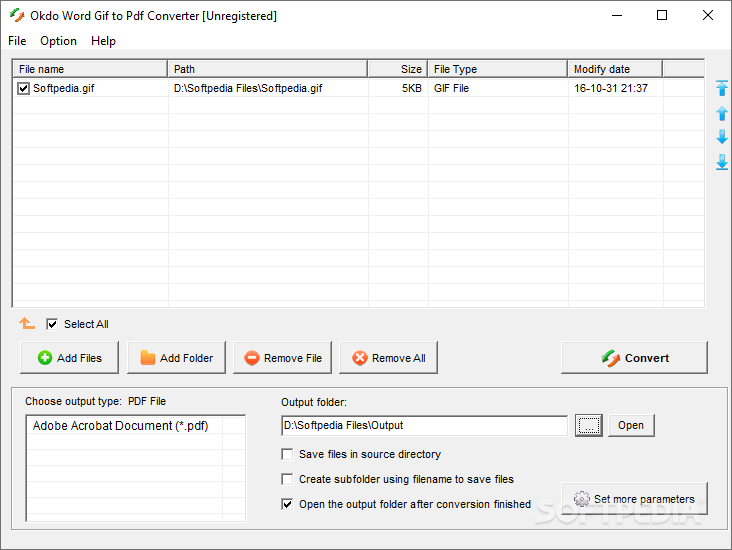
Task: Click the D:\Softpedia Files\Softpedia.gif path cell
Action: point(248,88)
